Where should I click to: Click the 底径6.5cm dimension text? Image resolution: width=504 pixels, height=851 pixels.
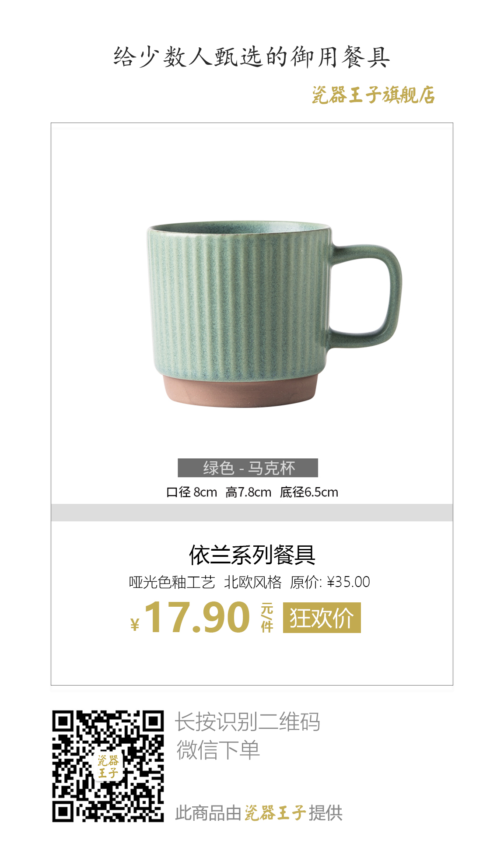tap(309, 492)
